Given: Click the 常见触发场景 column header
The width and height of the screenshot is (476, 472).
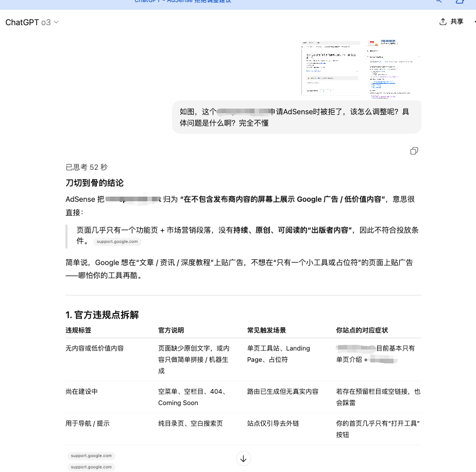Looking at the screenshot, I should (x=266, y=330).
